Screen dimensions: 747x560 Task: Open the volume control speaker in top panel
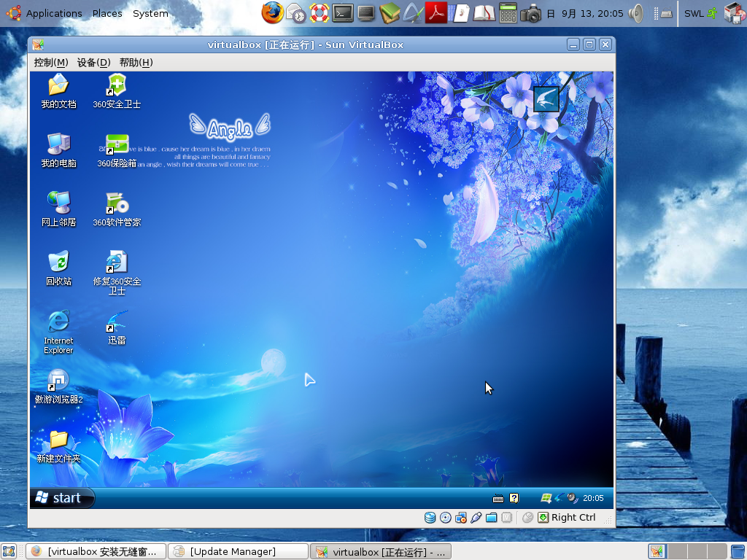636,13
